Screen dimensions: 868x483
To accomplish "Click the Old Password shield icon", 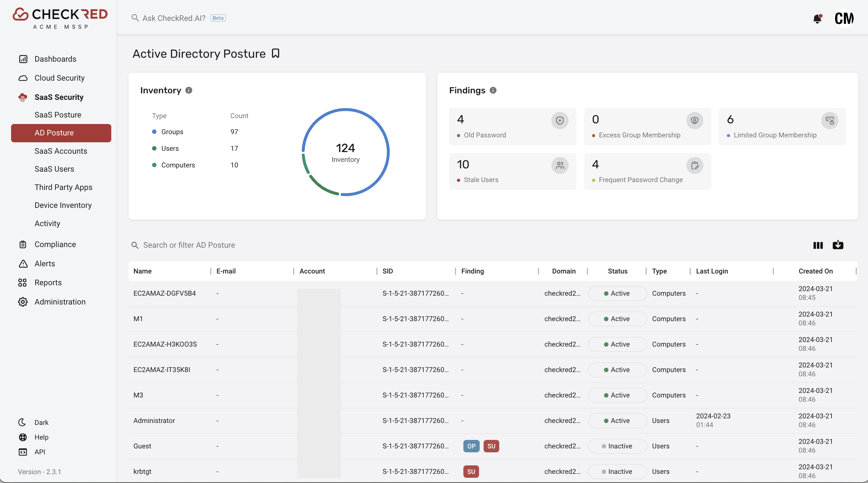I will 560,120.
